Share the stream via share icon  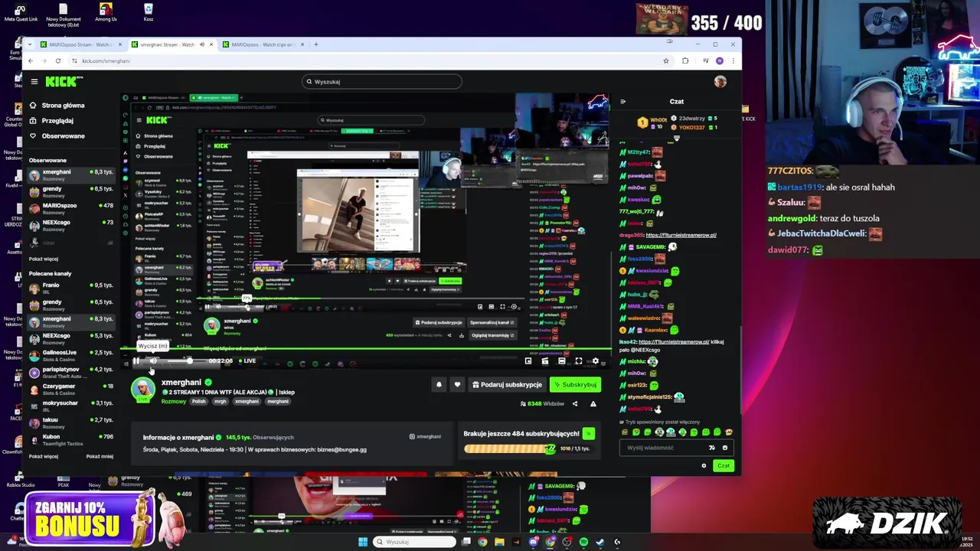(575, 404)
